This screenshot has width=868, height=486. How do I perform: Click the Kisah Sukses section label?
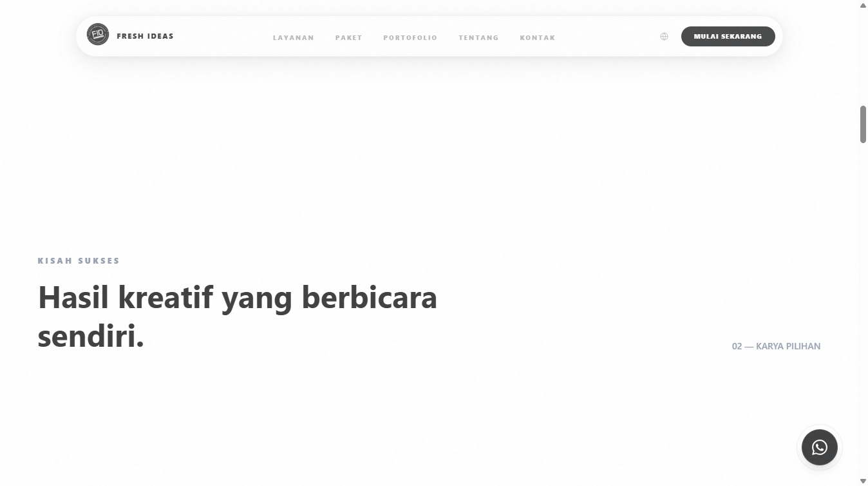click(x=79, y=261)
